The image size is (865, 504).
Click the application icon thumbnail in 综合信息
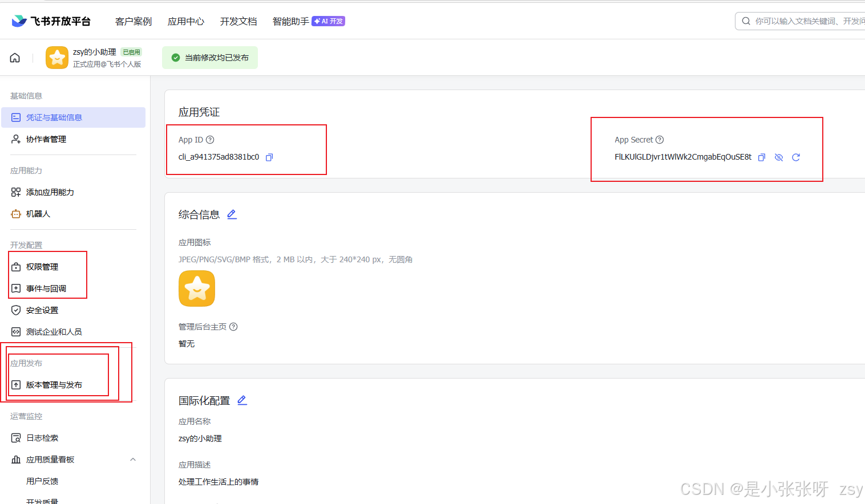coord(197,288)
